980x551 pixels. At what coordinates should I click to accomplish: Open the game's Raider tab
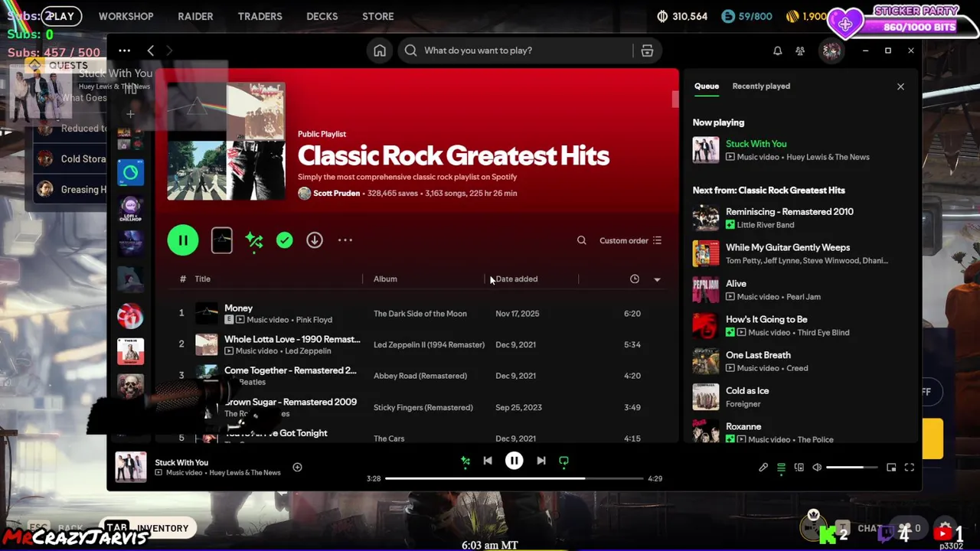click(195, 16)
